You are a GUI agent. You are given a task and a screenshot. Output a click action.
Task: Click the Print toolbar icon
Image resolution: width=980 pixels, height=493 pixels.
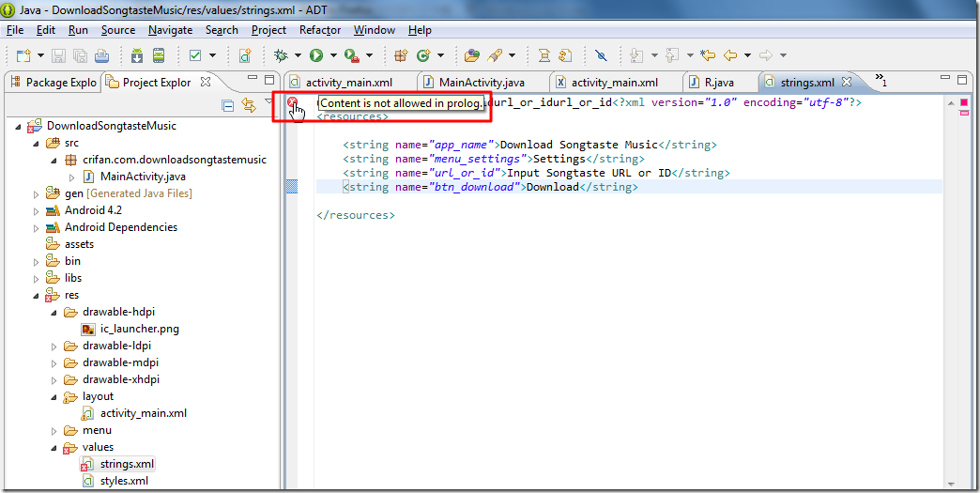(x=102, y=55)
